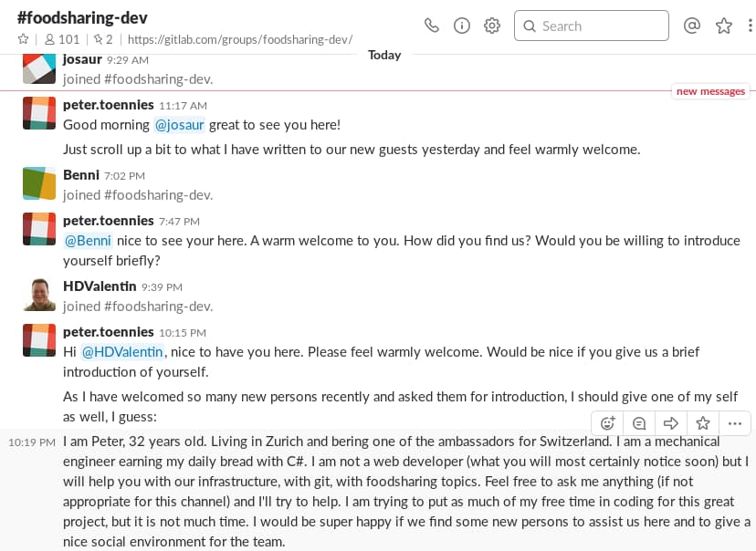Click into the Search field

(592, 26)
